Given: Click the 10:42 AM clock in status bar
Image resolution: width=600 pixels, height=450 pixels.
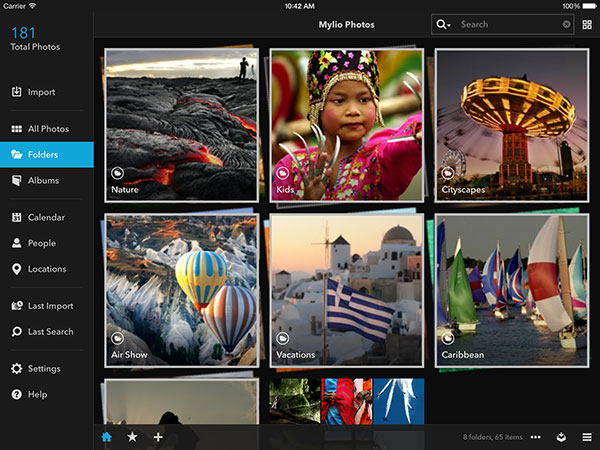Looking at the screenshot, I should [300, 6].
